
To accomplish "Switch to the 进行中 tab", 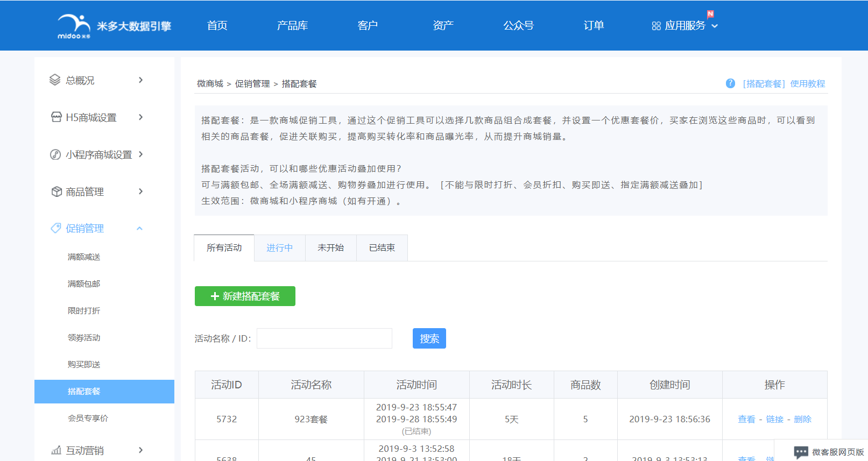I will tap(279, 248).
